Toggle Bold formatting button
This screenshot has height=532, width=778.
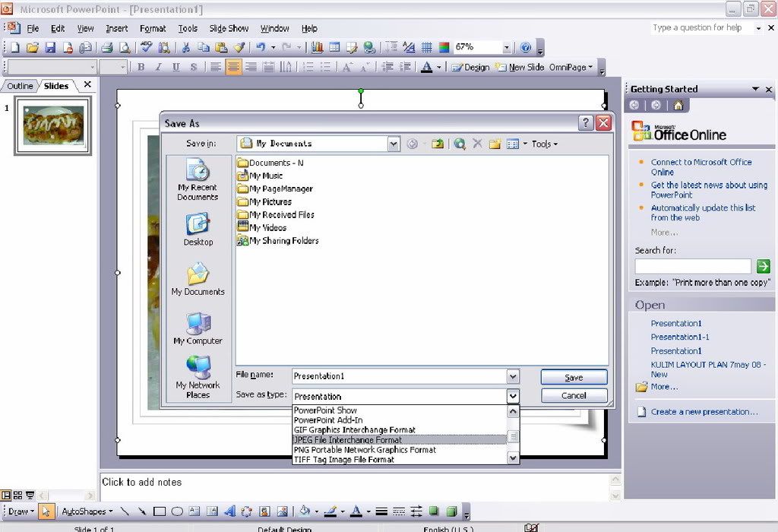pos(141,67)
